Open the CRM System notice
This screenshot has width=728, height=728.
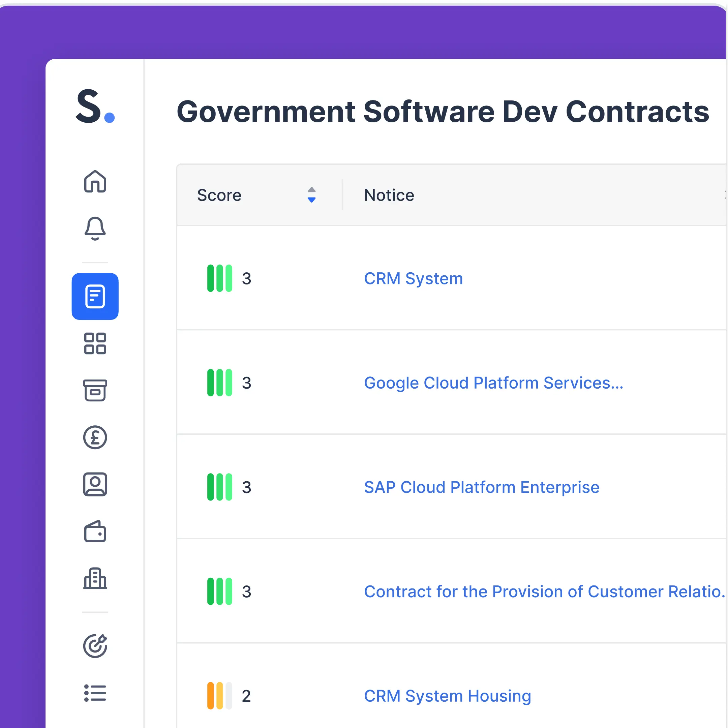pos(413,278)
